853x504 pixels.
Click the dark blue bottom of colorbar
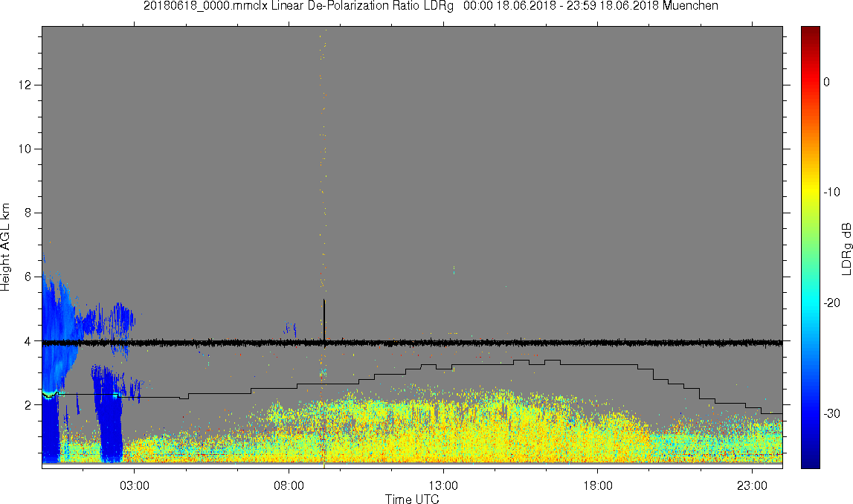pyautogui.click(x=810, y=459)
